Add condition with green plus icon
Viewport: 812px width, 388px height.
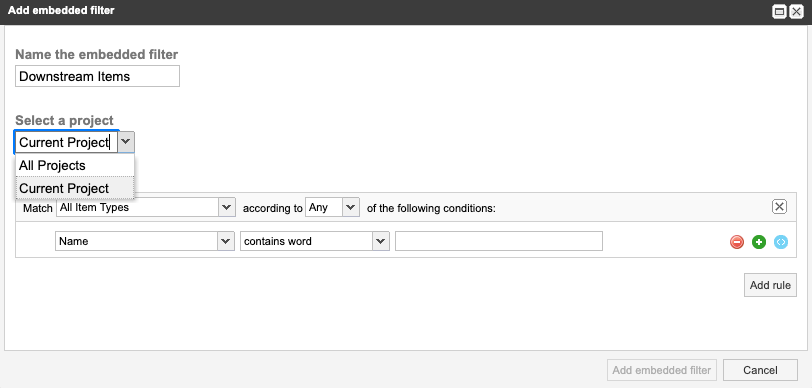point(759,242)
